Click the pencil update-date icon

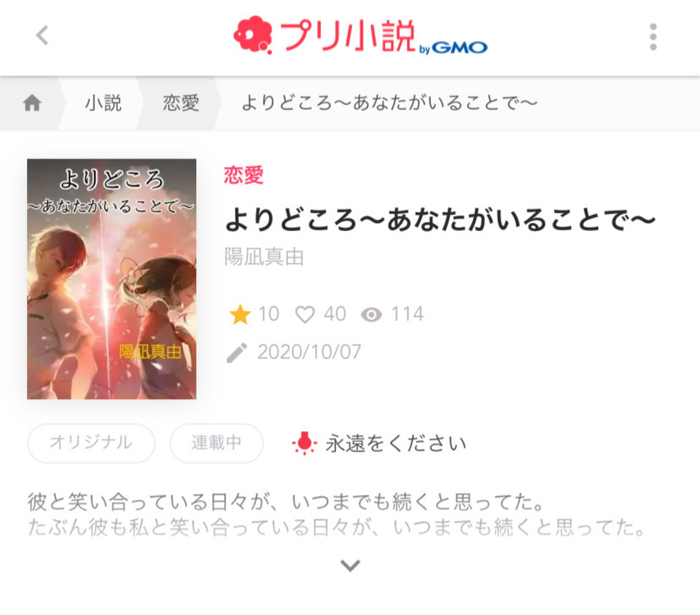236,353
